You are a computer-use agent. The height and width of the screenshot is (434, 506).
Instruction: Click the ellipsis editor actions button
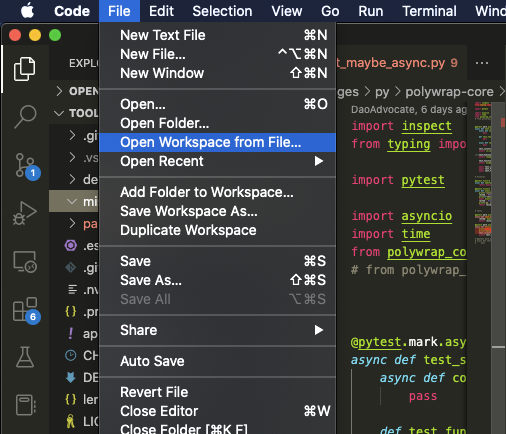coord(482,63)
